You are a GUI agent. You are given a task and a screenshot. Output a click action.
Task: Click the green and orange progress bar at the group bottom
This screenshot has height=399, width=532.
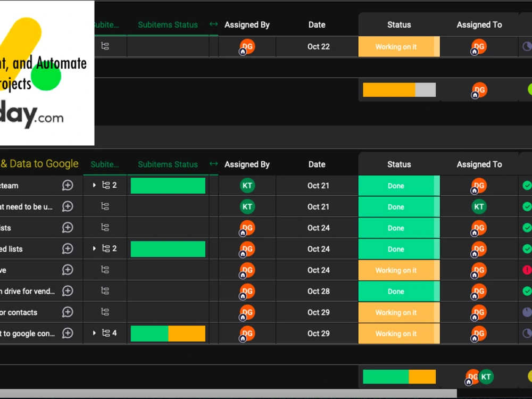pos(399,377)
